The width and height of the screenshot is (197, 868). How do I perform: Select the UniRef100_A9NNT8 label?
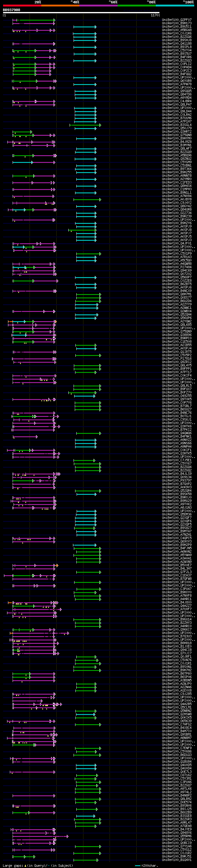pyautogui.click(x=177, y=176)
